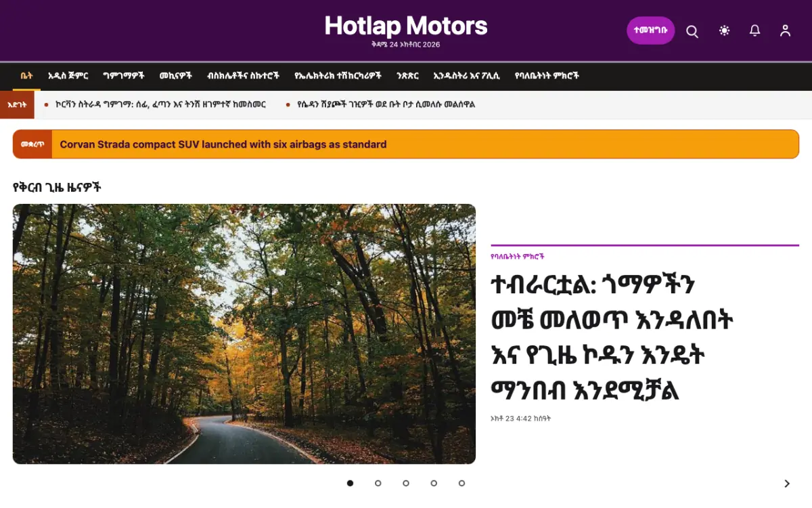Click the Hotlap Motors site logo
This screenshot has height=508, width=812.
406,26
